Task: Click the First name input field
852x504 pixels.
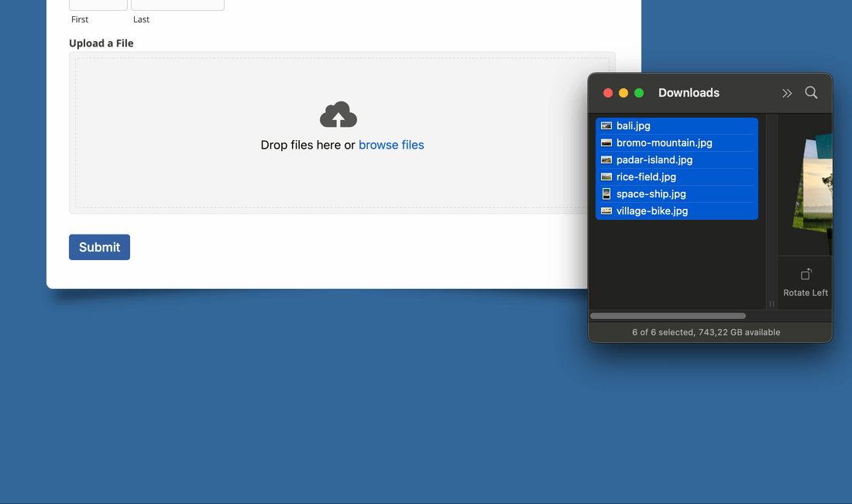Action: coord(98,5)
